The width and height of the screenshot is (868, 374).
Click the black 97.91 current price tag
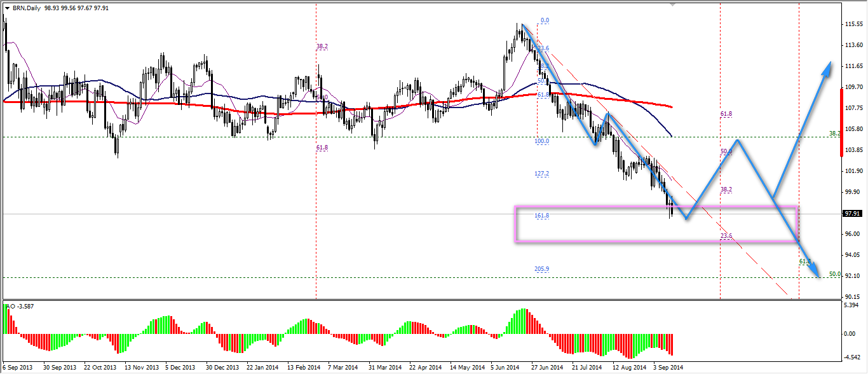(851, 214)
